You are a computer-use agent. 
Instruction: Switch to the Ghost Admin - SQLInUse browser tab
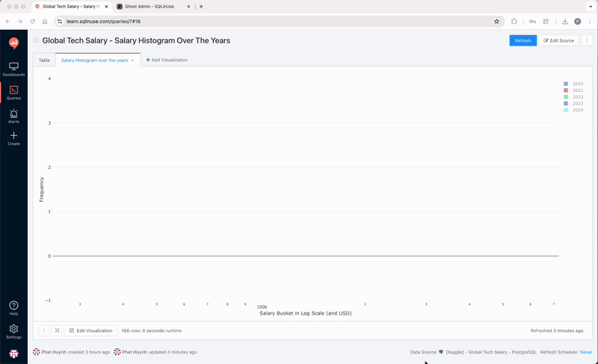[149, 7]
